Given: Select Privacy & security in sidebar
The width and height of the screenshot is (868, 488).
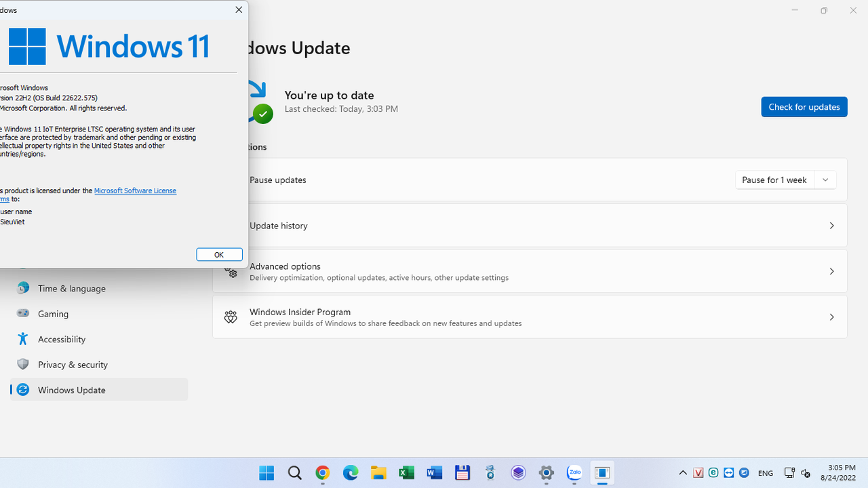Looking at the screenshot, I should [x=99, y=365].
